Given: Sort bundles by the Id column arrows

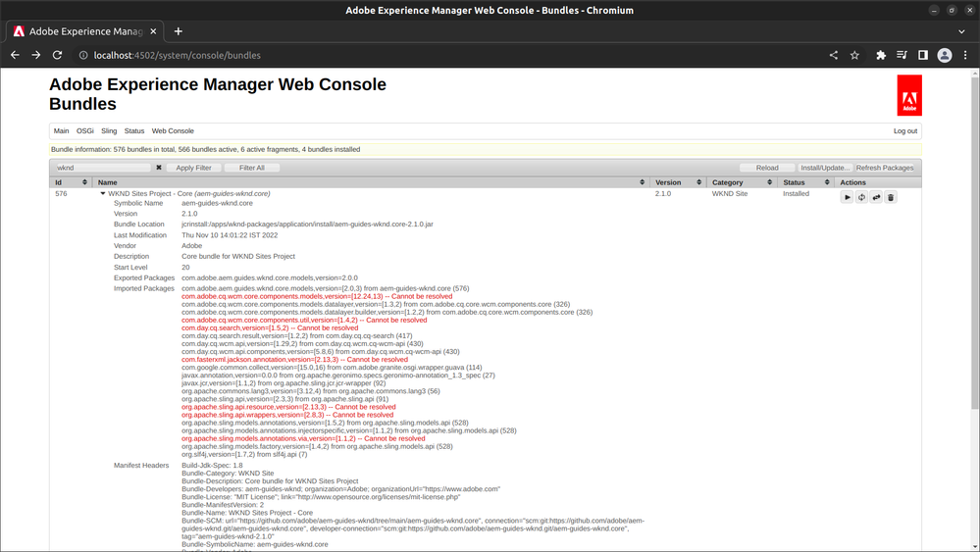Looking at the screenshot, I should click(85, 182).
